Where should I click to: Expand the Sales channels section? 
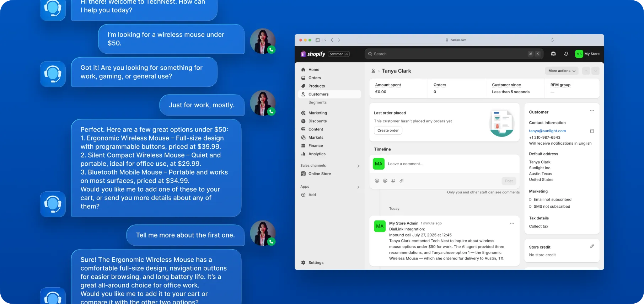358,166
